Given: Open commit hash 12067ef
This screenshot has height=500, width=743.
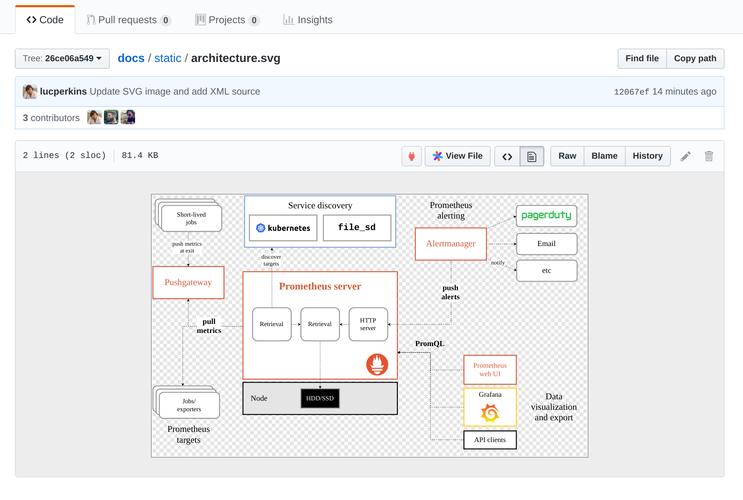Looking at the screenshot, I should (631, 92).
